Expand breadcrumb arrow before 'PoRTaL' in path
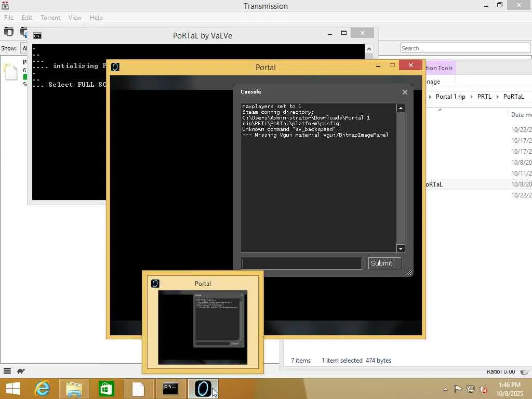532x399 pixels. tap(497, 97)
